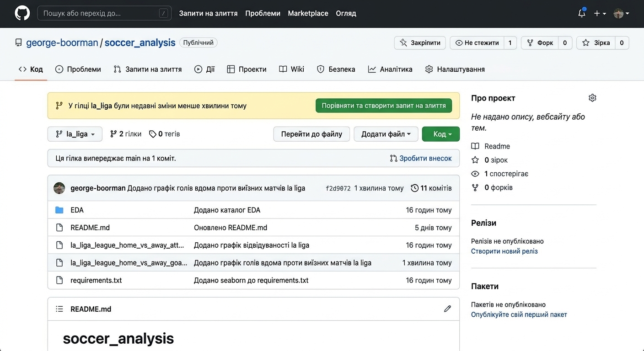Open commit Додано seaborn до requirements.txt
Screen dimensions: 644x351
[251, 280]
